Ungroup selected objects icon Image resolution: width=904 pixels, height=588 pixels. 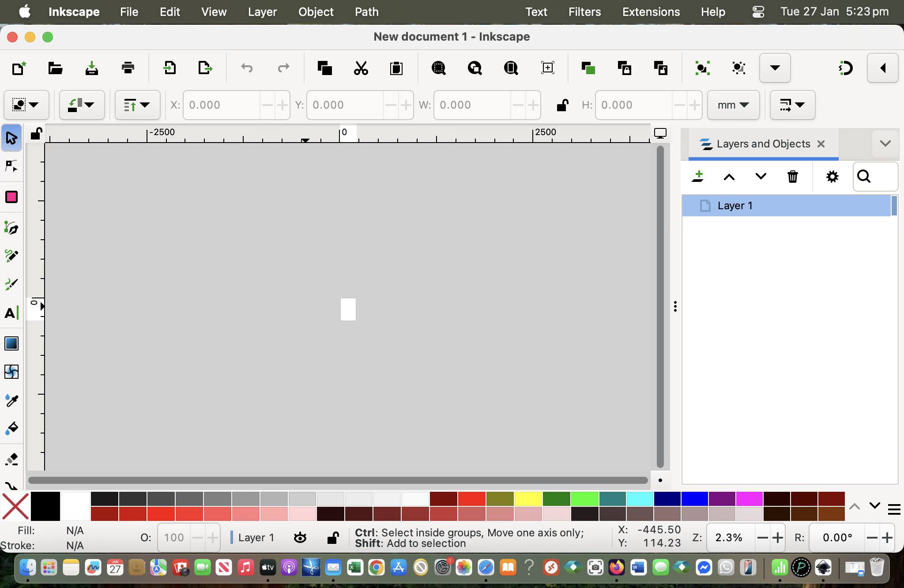click(738, 68)
